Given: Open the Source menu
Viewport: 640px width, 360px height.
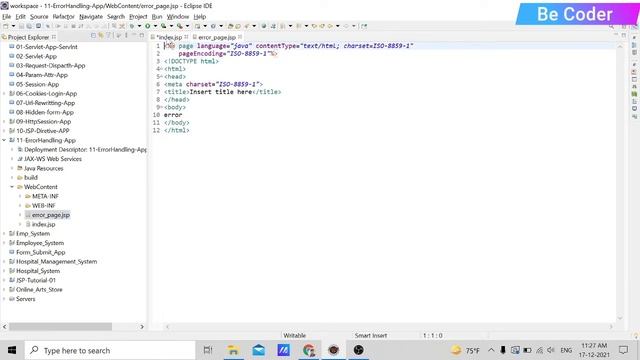Looking at the screenshot, I should pyautogui.click(x=39, y=17).
